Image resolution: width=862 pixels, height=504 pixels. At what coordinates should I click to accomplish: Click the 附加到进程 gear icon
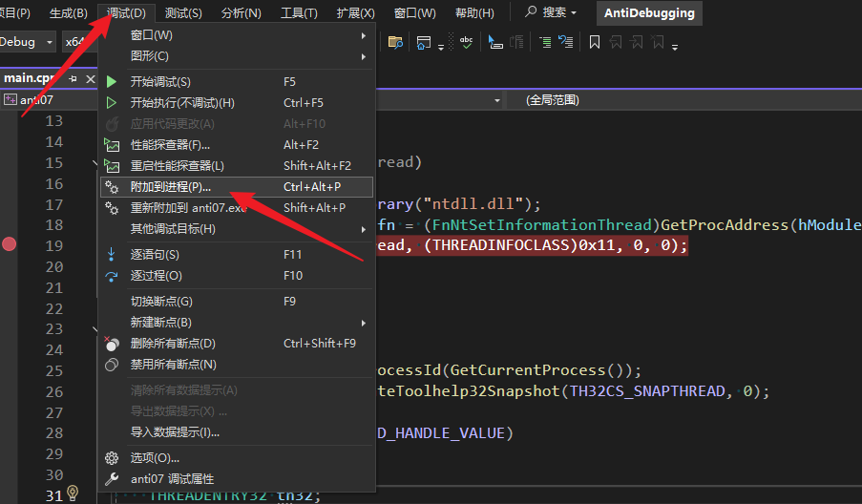coord(112,187)
